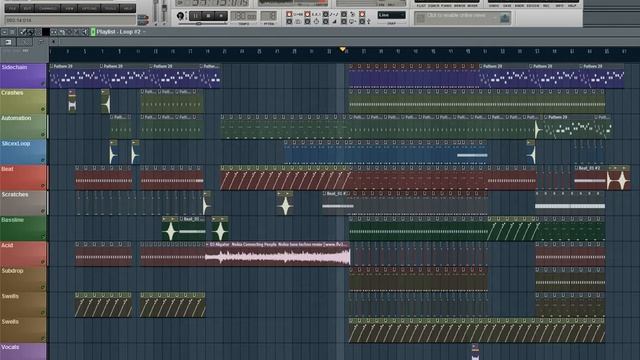Open the TOOLS menu
The image size is (640, 360).
pos(110,8)
